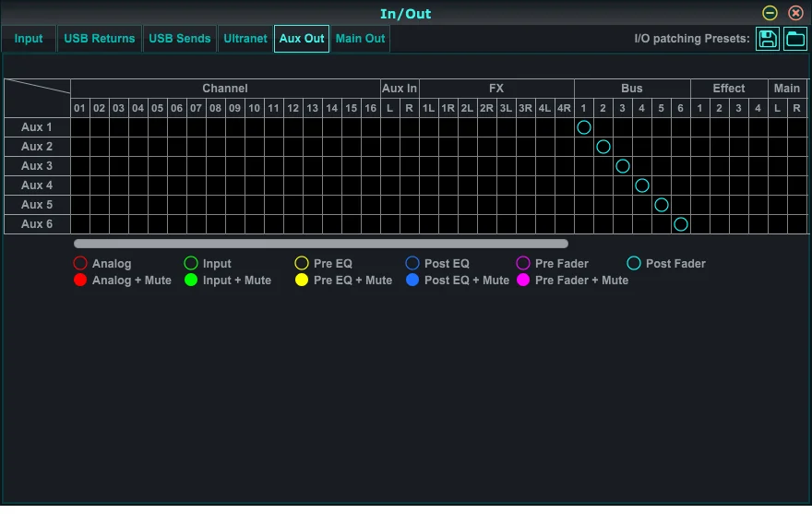Open the USB Returns tab
Screen dimensions: 812x514
coord(100,39)
